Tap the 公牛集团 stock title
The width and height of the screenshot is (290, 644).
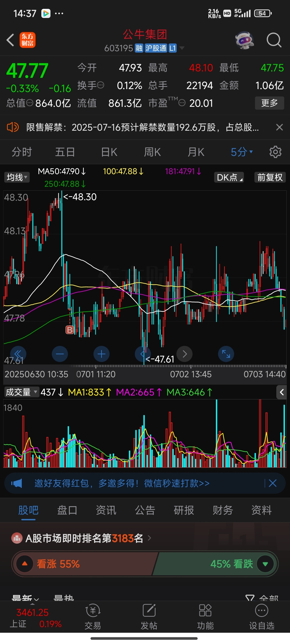click(145, 34)
